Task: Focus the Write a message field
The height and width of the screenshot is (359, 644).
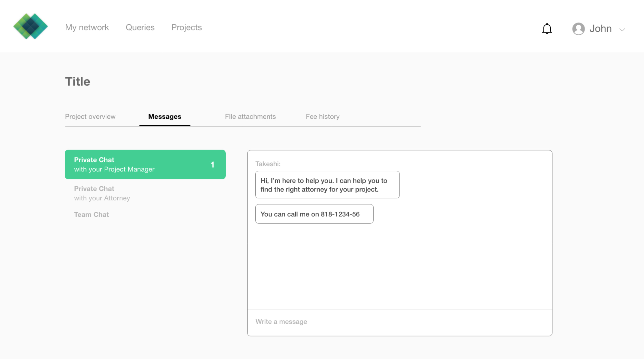Action: pos(399,322)
